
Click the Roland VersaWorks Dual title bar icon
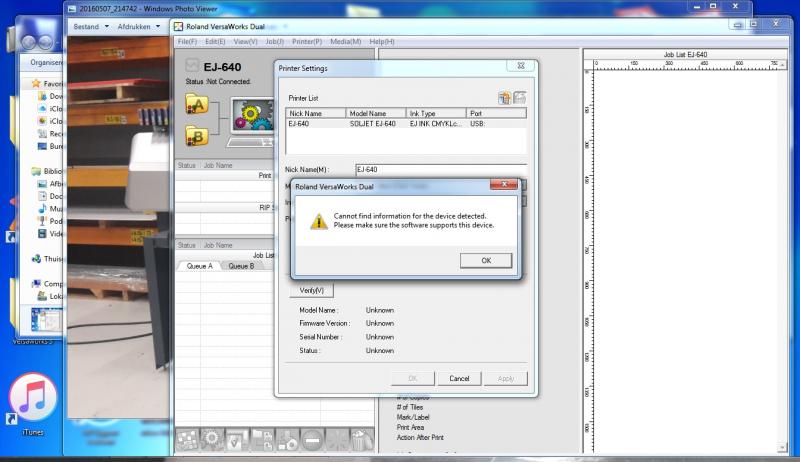[x=179, y=27]
